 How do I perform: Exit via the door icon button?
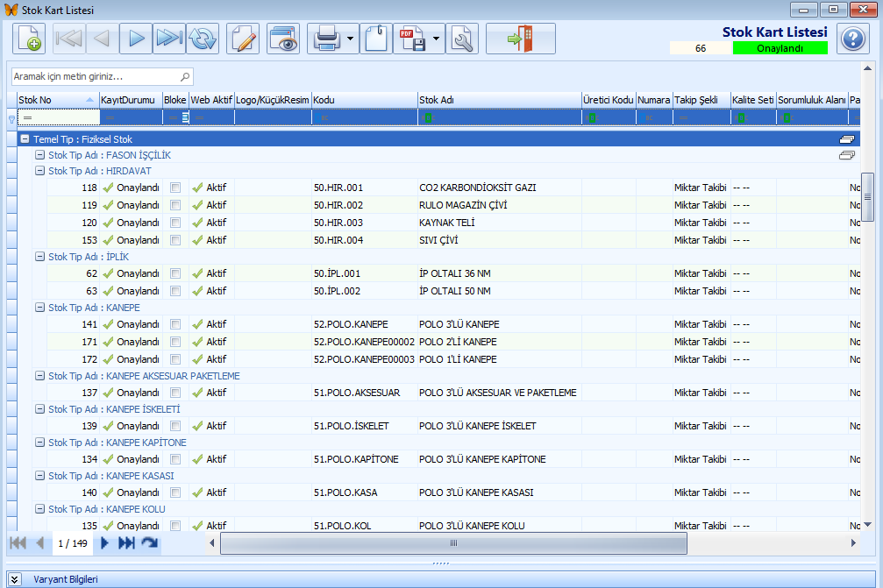point(520,39)
